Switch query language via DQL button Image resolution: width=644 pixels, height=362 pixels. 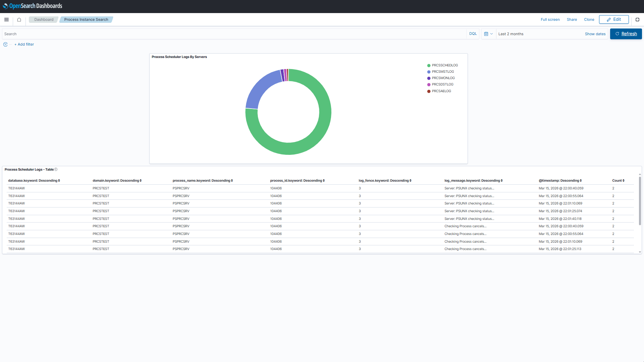473,34
